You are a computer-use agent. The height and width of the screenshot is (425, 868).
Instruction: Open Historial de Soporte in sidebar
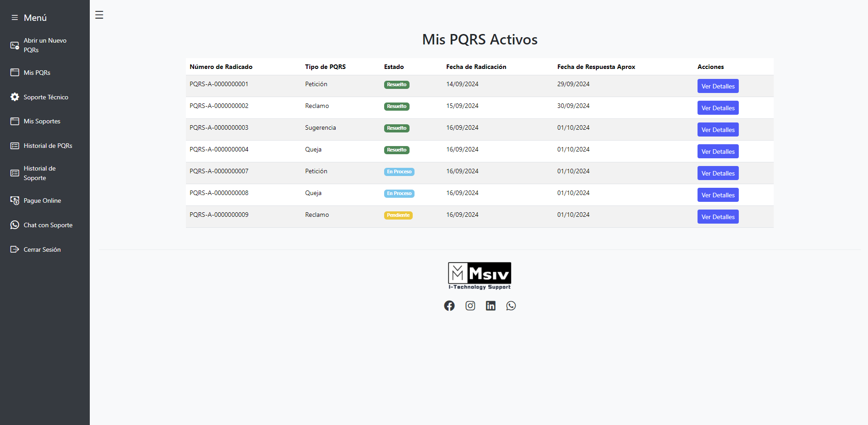coord(39,173)
